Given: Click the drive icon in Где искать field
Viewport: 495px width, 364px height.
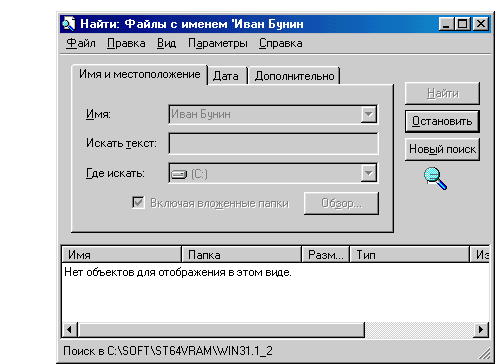Looking at the screenshot, I should tap(179, 174).
